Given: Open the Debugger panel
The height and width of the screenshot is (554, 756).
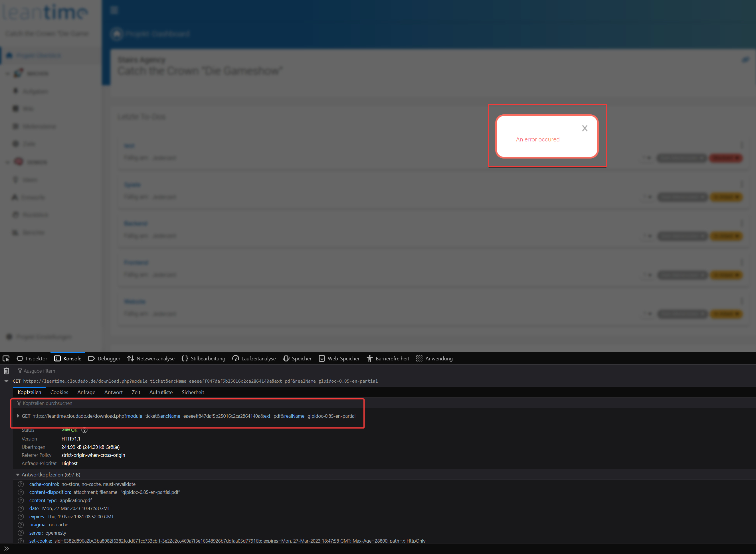Looking at the screenshot, I should point(104,358).
